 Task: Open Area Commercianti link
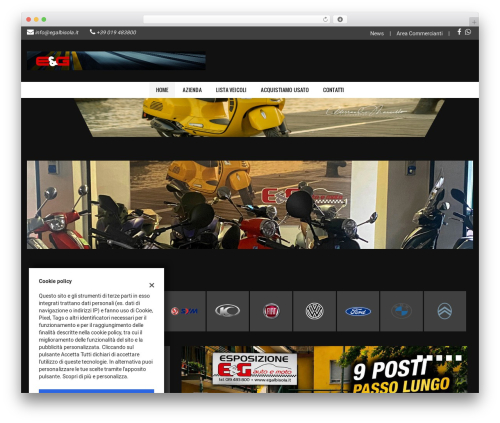[x=419, y=33]
